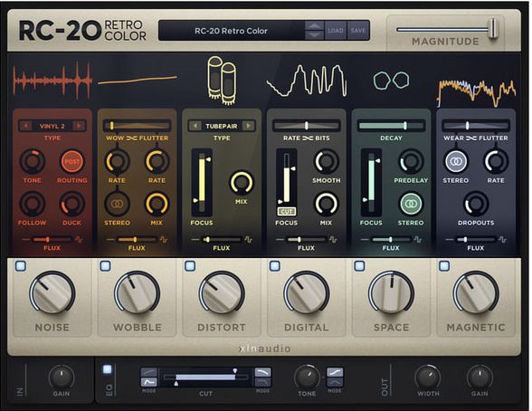The width and height of the screenshot is (532, 411).
Task: Click the Wobble MIX knob
Action: (157, 204)
